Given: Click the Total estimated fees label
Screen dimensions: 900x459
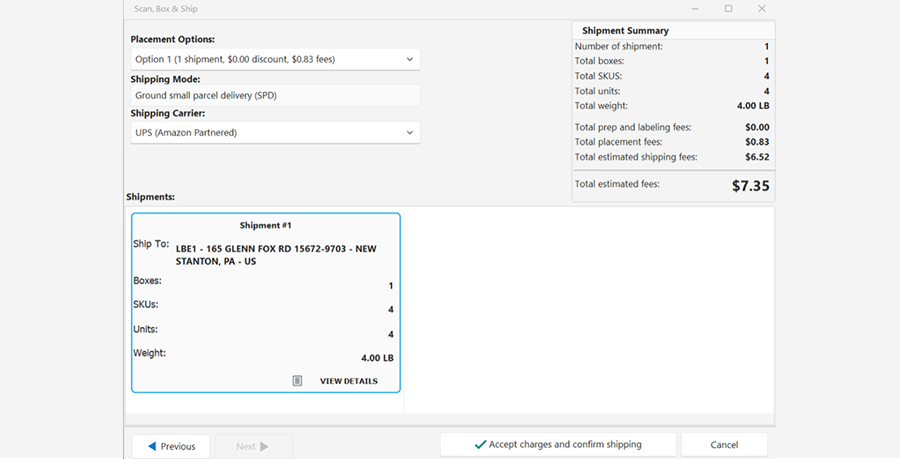Looking at the screenshot, I should coord(617,184).
